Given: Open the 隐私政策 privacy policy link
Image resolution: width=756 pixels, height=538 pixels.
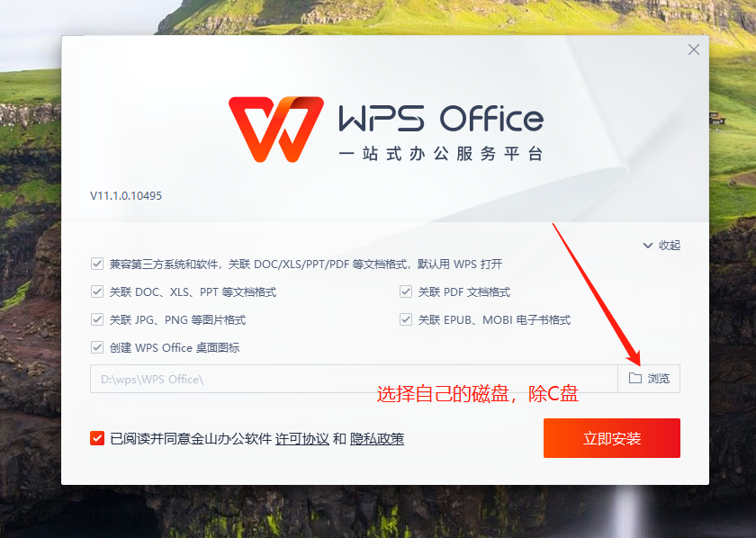Looking at the screenshot, I should point(377,439).
